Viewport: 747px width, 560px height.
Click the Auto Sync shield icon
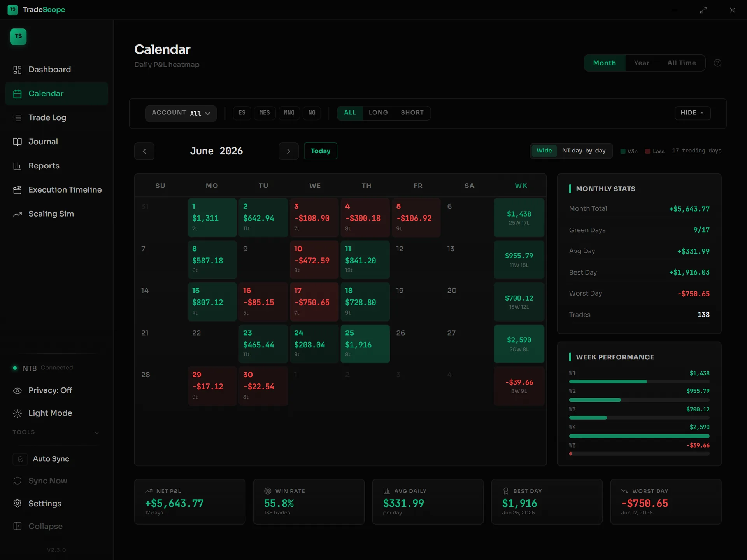21,459
